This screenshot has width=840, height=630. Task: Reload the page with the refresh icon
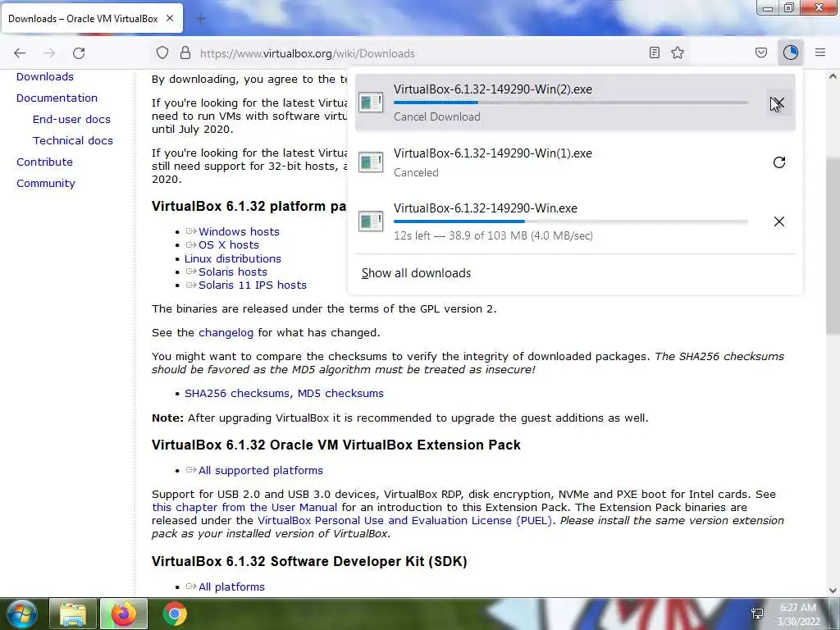click(x=79, y=53)
